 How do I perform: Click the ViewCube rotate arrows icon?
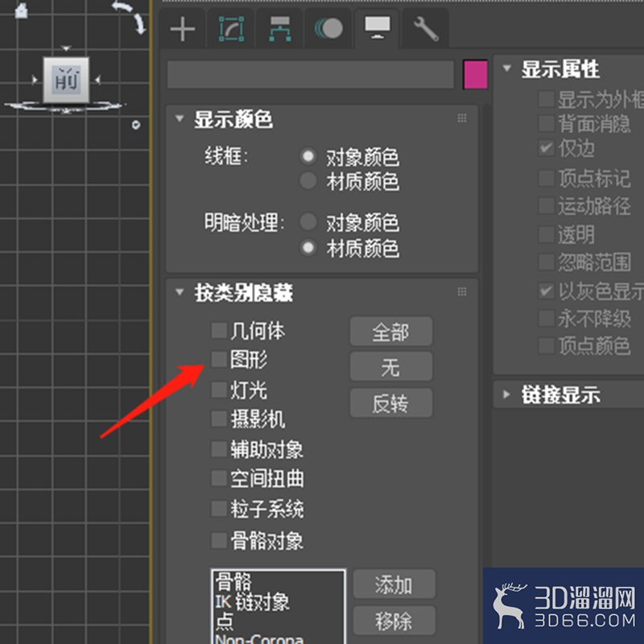coord(130,16)
